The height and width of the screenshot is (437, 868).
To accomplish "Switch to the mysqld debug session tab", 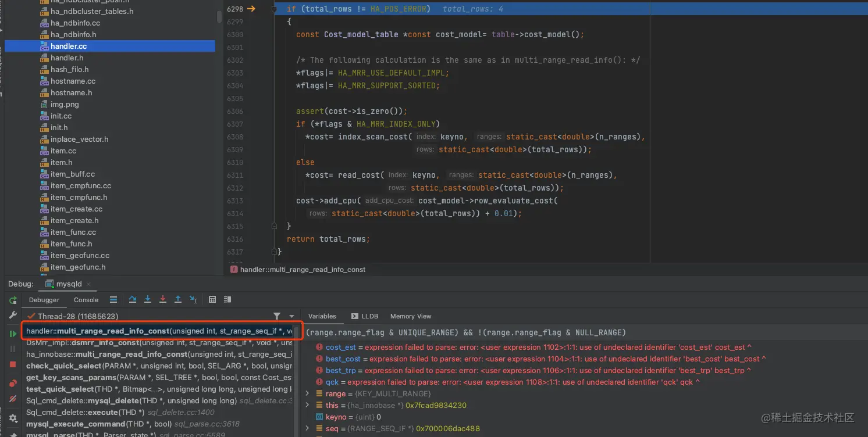I will [69, 284].
